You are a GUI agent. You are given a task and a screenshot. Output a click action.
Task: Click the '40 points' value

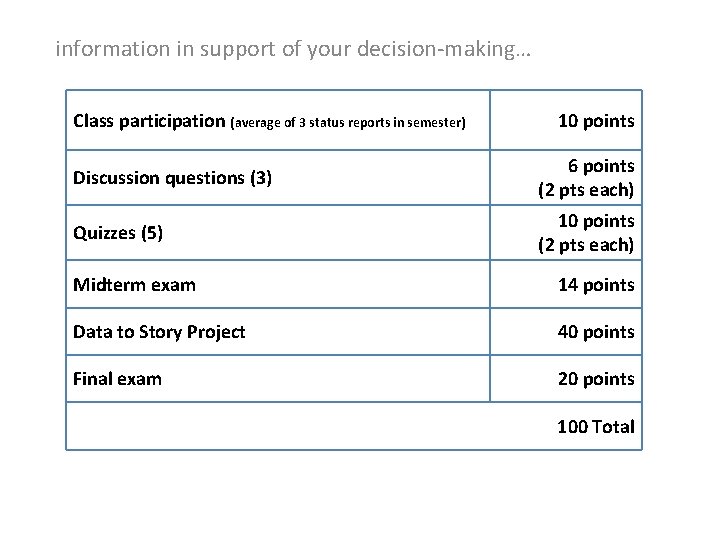(x=596, y=332)
